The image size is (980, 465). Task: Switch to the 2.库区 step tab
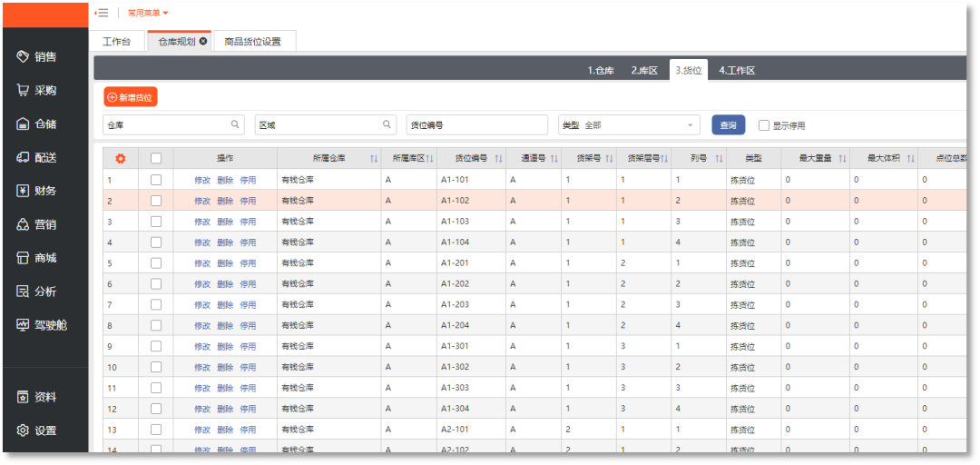click(644, 70)
